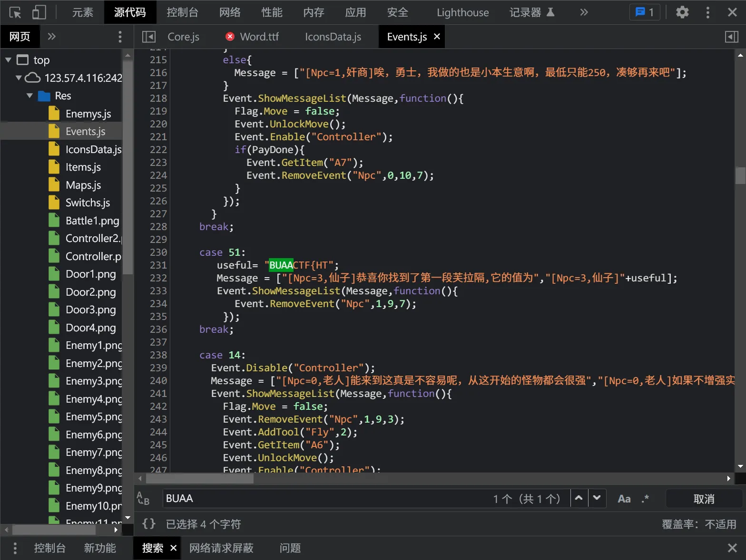Screen dimensions: 746x560
Task: Collapse the top frame tree node
Action: point(8,60)
